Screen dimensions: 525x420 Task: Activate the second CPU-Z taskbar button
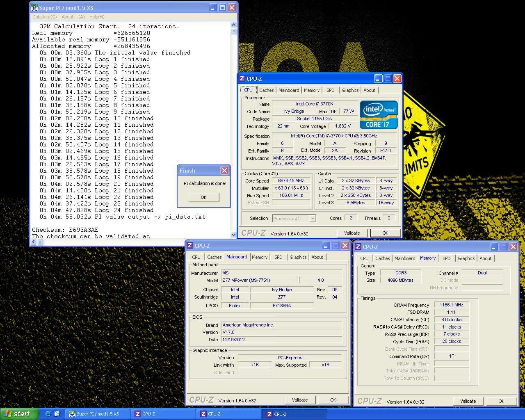click(229, 414)
